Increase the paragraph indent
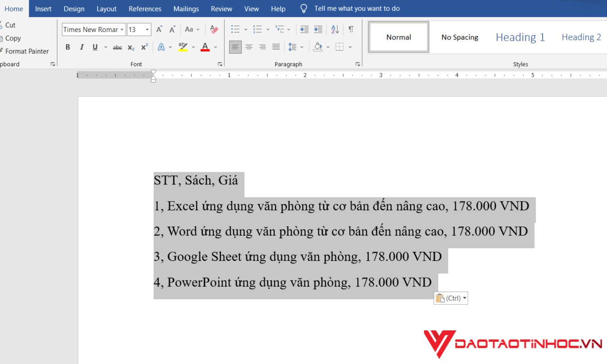 tap(318, 29)
